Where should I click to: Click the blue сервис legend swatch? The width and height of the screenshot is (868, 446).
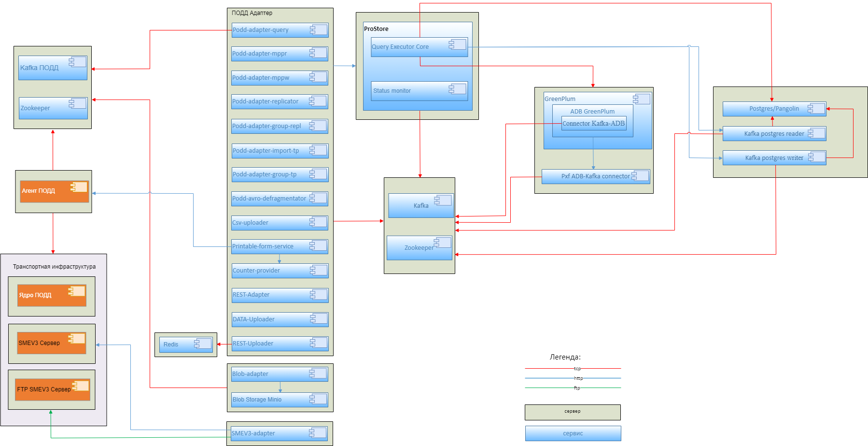573,433
